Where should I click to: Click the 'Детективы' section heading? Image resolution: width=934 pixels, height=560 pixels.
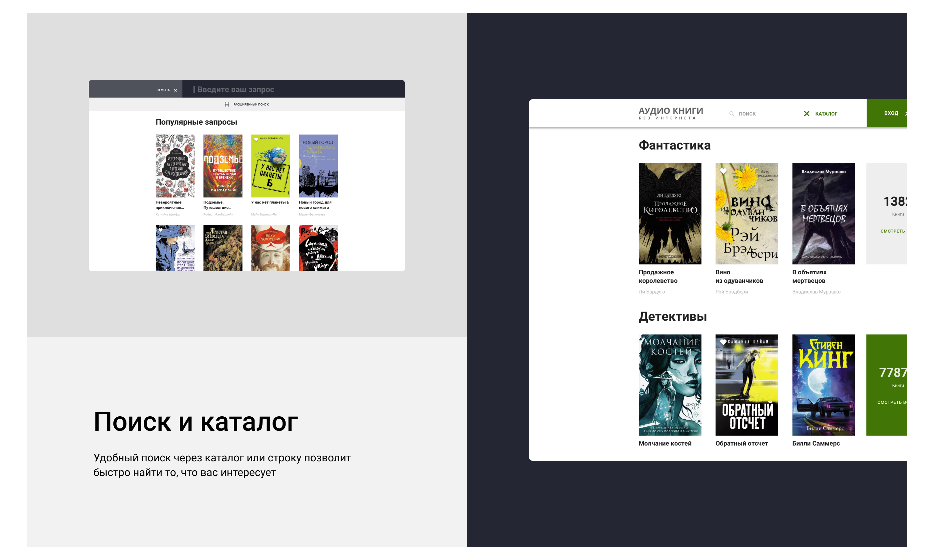672,317
